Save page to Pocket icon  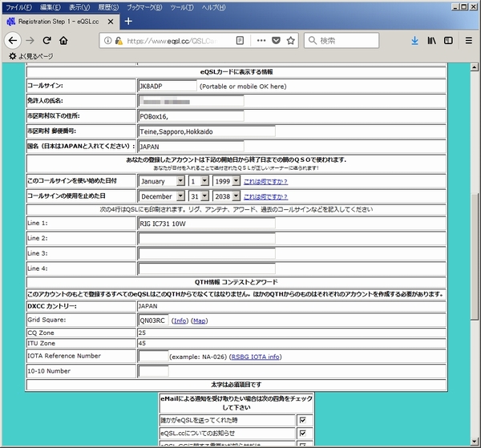[276, 41]
